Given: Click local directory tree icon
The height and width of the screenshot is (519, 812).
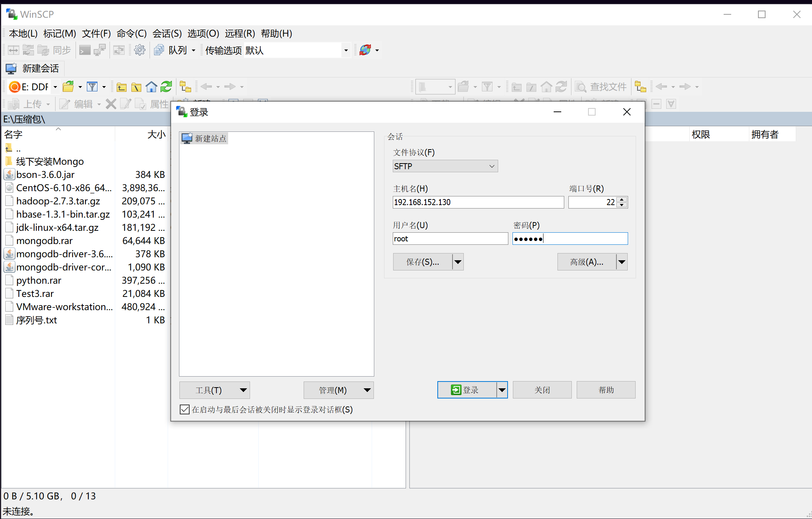Looking at the screenshot, I should (x=185, y=87).
